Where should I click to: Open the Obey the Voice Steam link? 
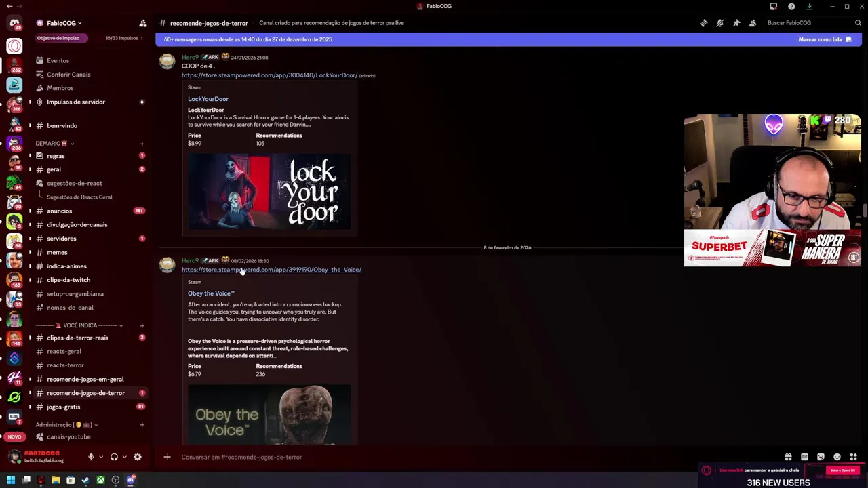271,270
